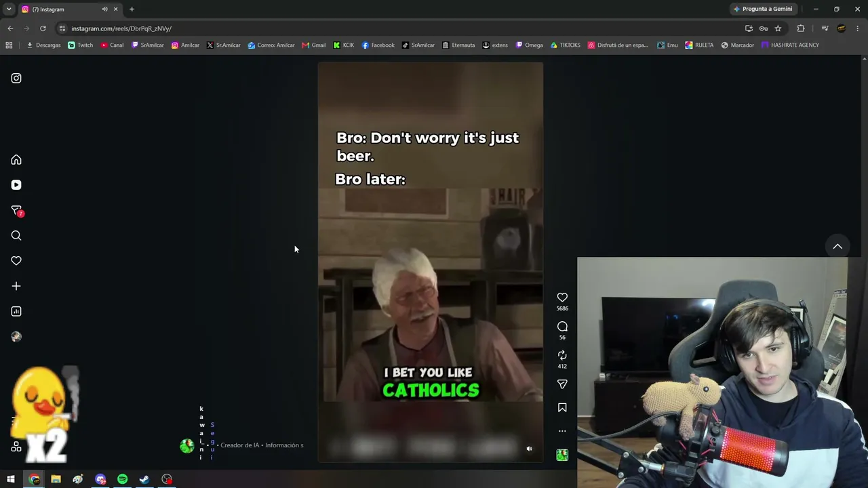Screen dimensions: 868x488
Task: Open the Creador de IA label
Action: coord(240,445)
